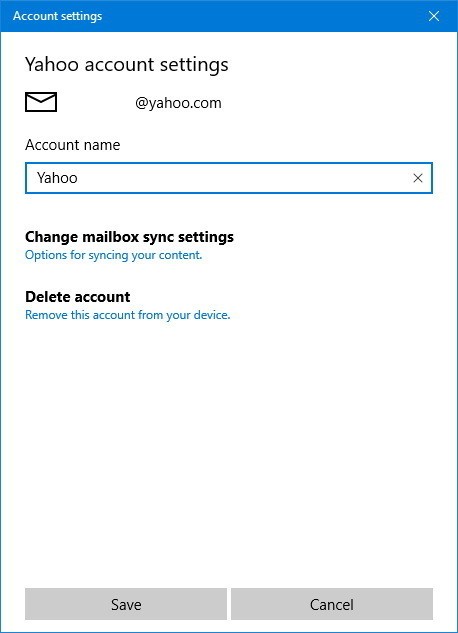Click the @yahoo.com email address text

[x=178, y=103]
